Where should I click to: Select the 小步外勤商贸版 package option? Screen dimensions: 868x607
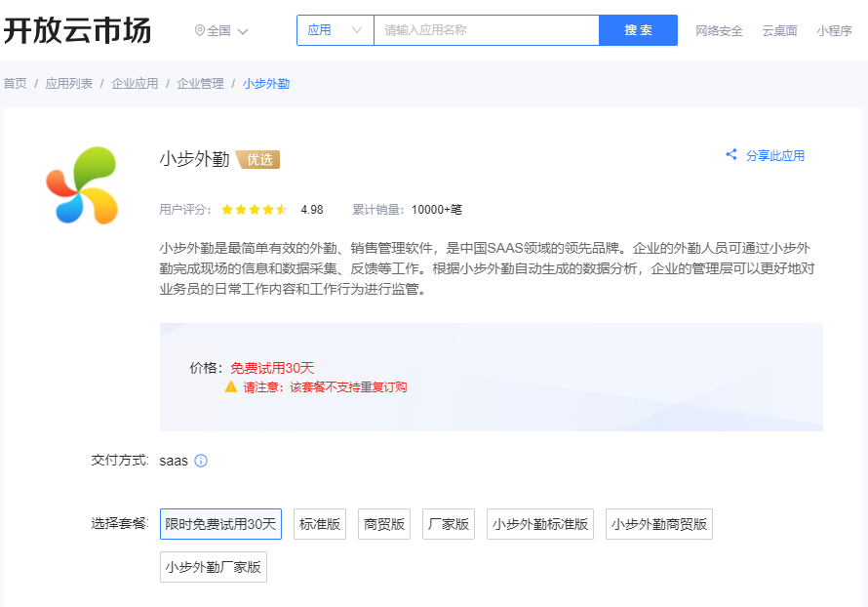[x=659, y=524]
